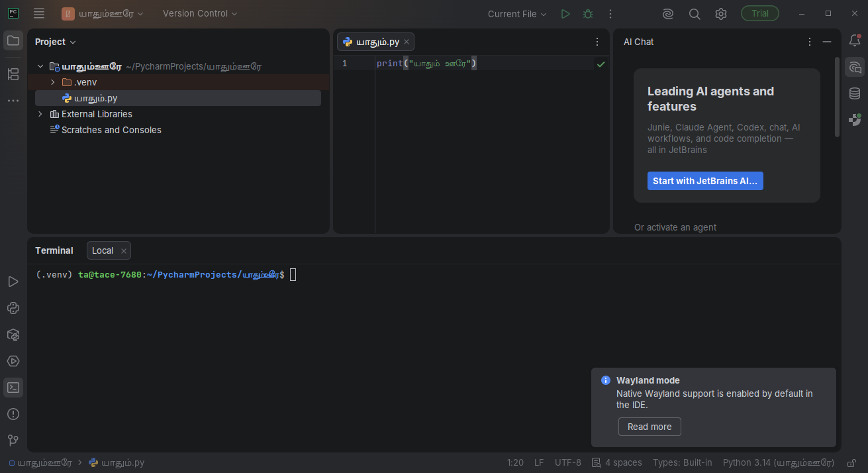Open the Database tool window icon
Screen dimensions: 868x473
click(855, 93)
